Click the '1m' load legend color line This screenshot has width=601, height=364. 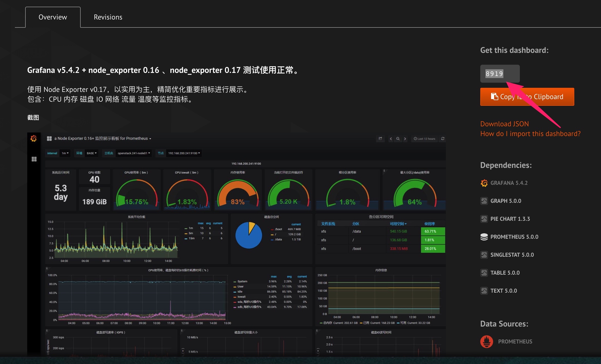tap(186, 228)
